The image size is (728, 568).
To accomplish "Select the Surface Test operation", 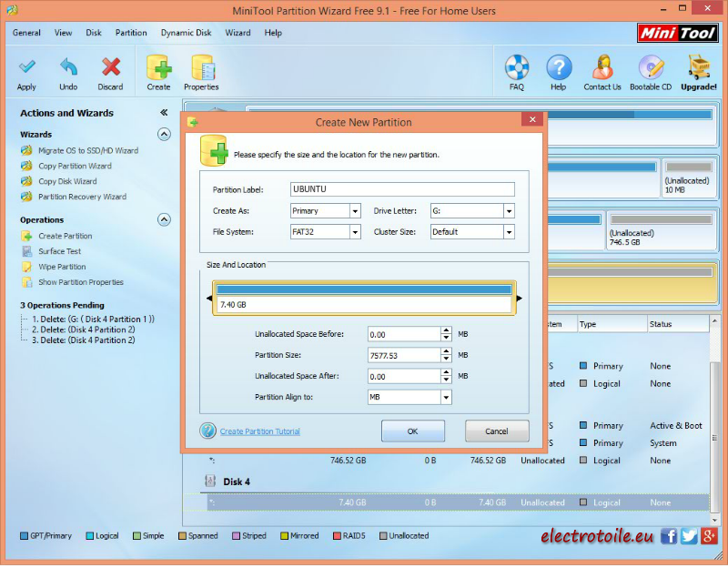I will click(x=59, y=251).
